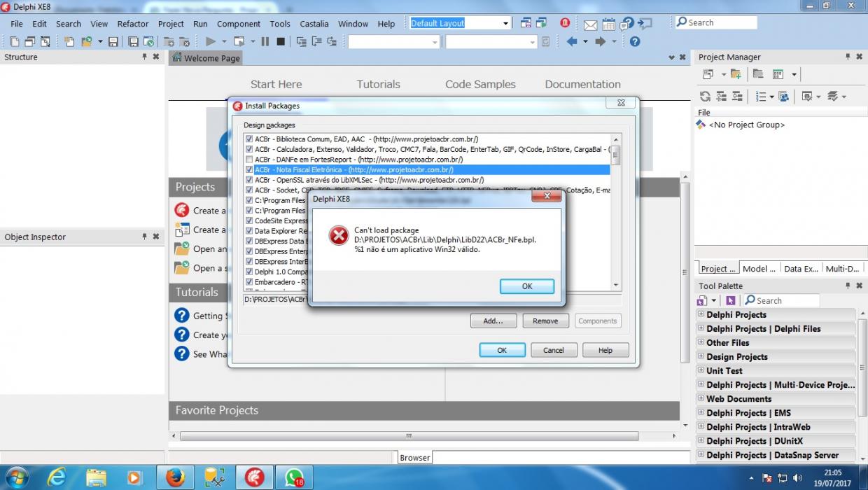
Task: Click Help in the Install Packages dialog
Action: coord(605,350)
